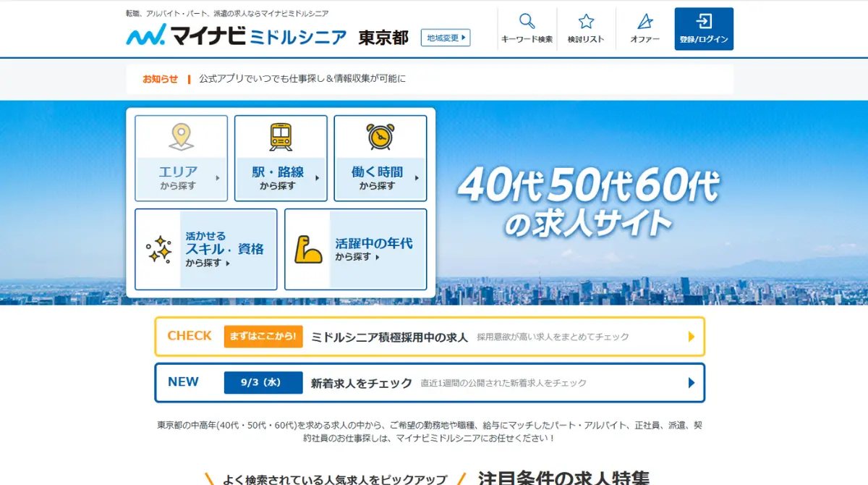Open the 地域変更 region change selector
The width and height of the screenshot is (868, 485).
tap(444, 38)
